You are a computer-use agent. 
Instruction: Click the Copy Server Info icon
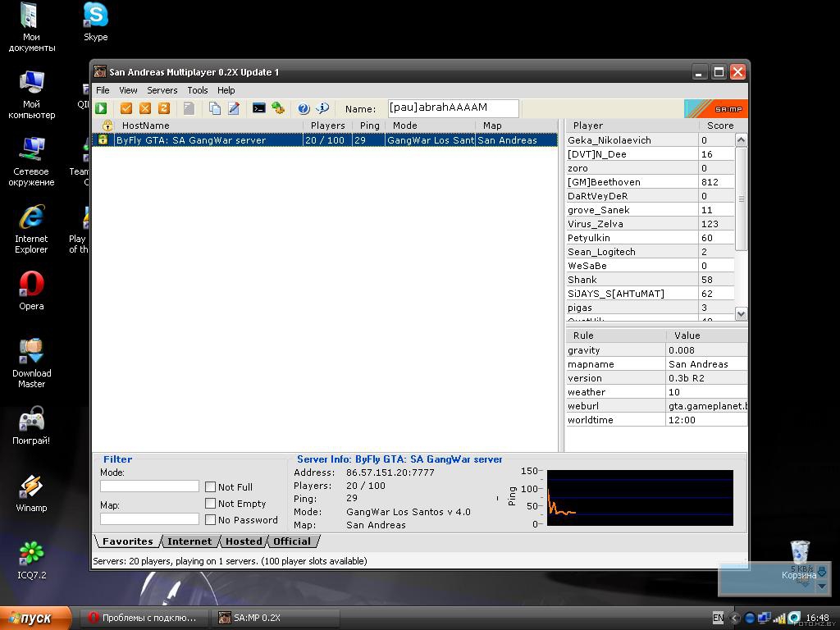click(215, 109)
